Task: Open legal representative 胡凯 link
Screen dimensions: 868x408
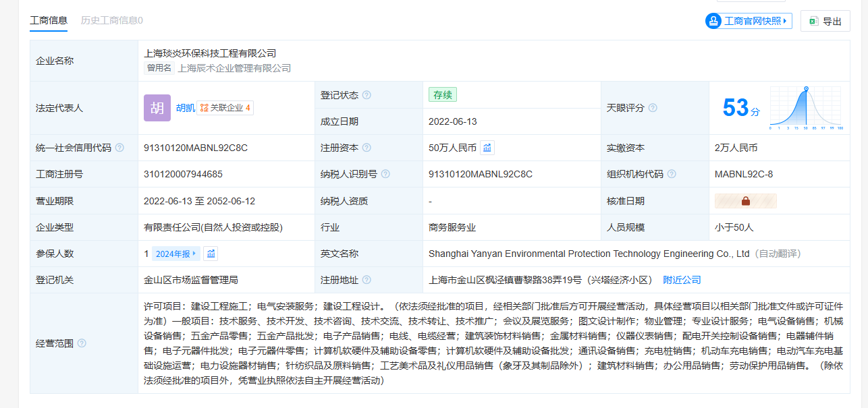Action: [x=186, y=108]
